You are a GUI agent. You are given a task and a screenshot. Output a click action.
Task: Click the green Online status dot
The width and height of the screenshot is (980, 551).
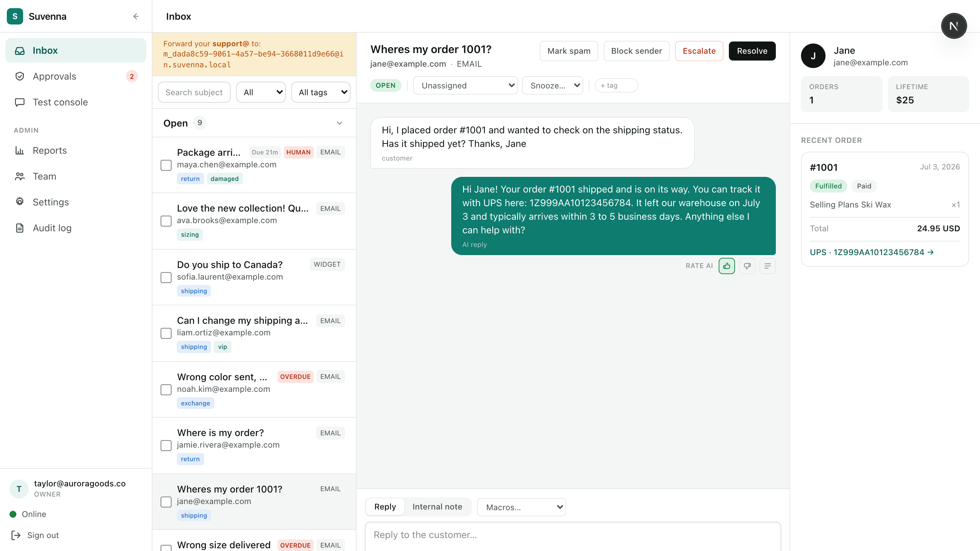[13, 514]
